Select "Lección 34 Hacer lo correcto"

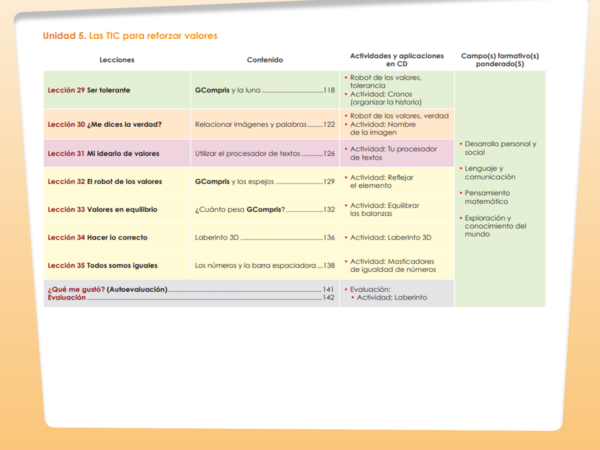tap(98, 237)
